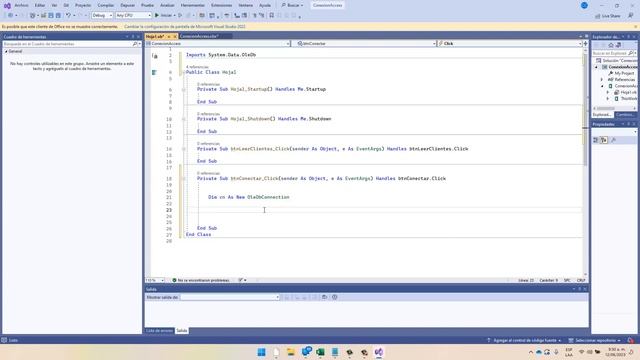Click the property pages wrench icon
The width and height of the screenshot is (640, 360).
tap(613, 140)
